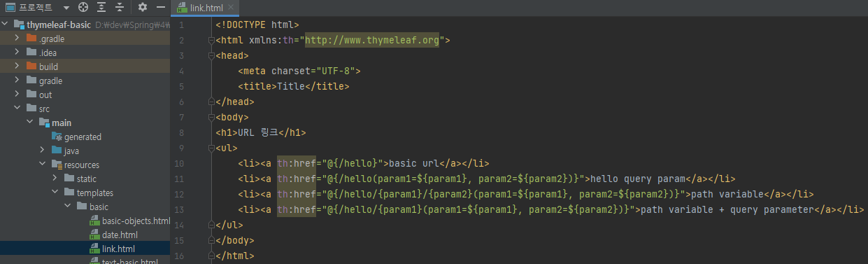
Task: Expand the java folder
Action: [43, 151]
